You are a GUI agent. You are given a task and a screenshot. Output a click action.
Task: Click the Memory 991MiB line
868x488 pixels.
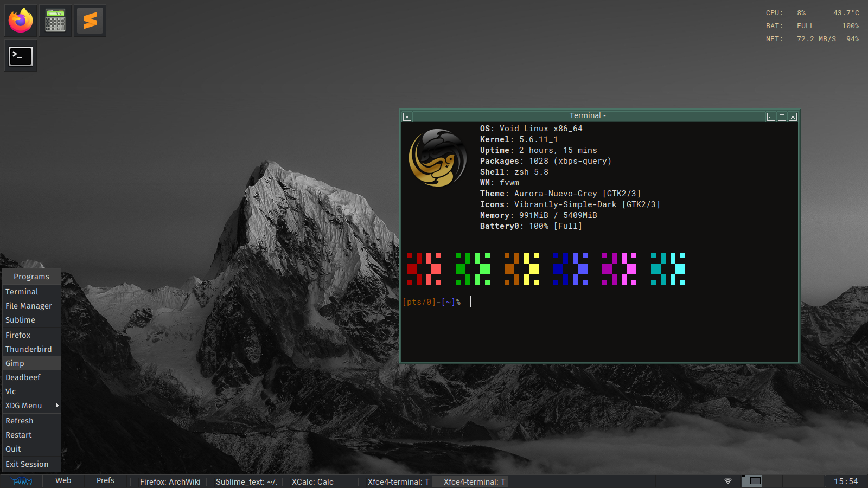tap(539, 215)
